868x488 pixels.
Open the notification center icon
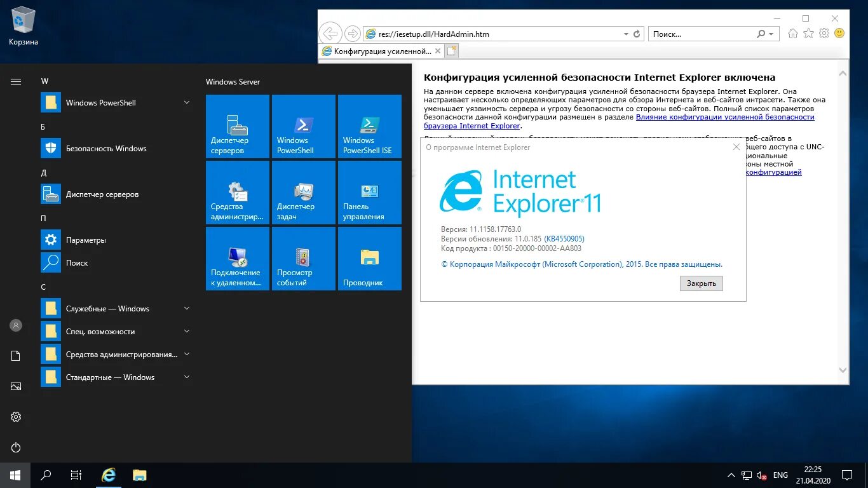847,475
